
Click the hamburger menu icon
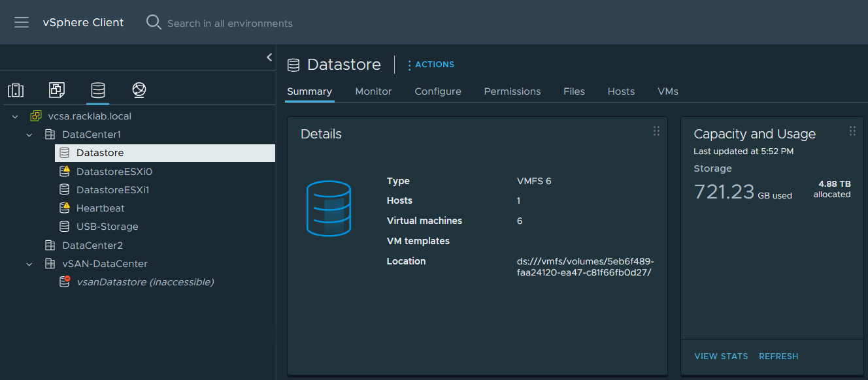pos(22,22)
